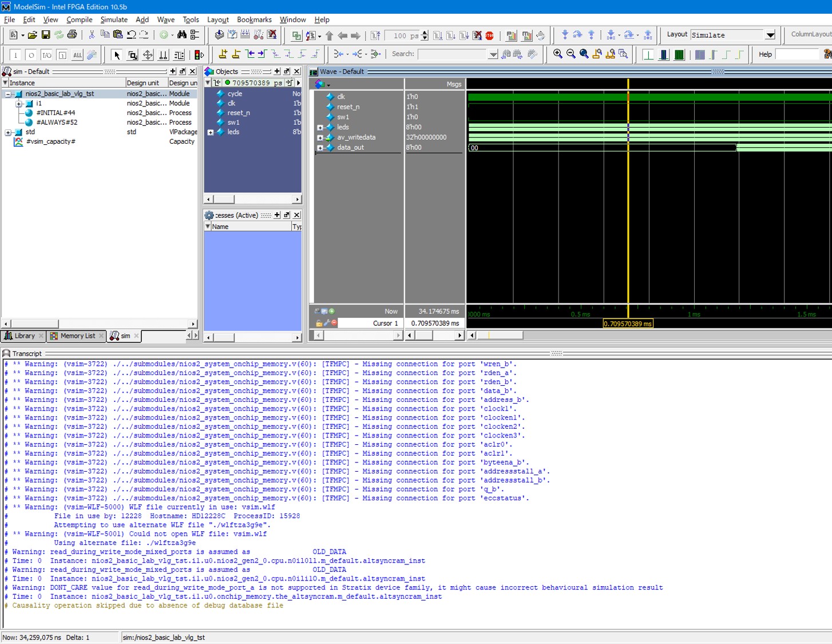
Task: Switch to the Library tab
Action: point(24,336)
